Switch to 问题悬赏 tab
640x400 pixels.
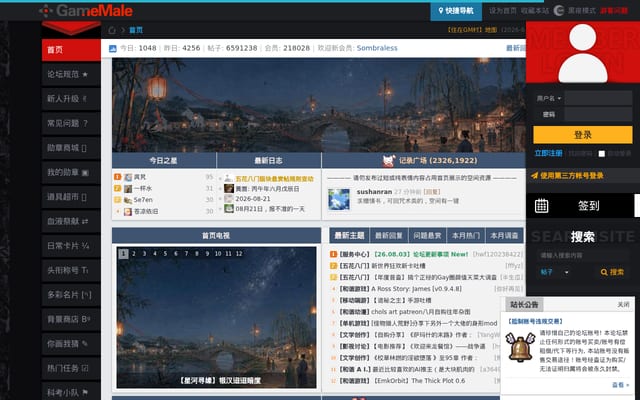coord(427,236)
